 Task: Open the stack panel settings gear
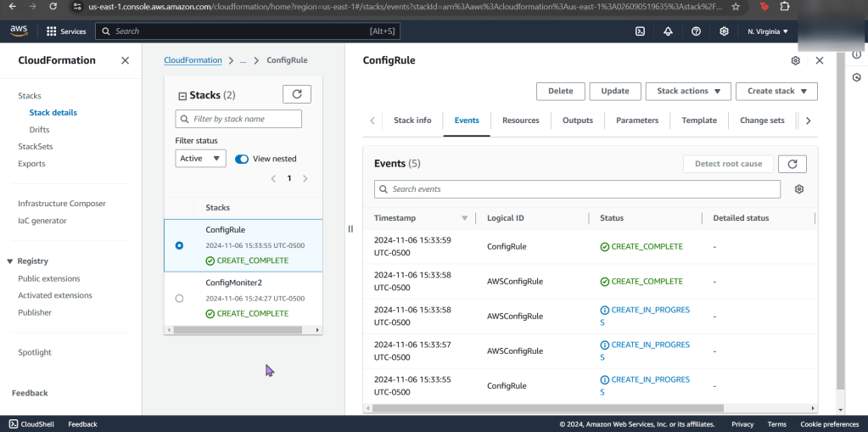795,61
